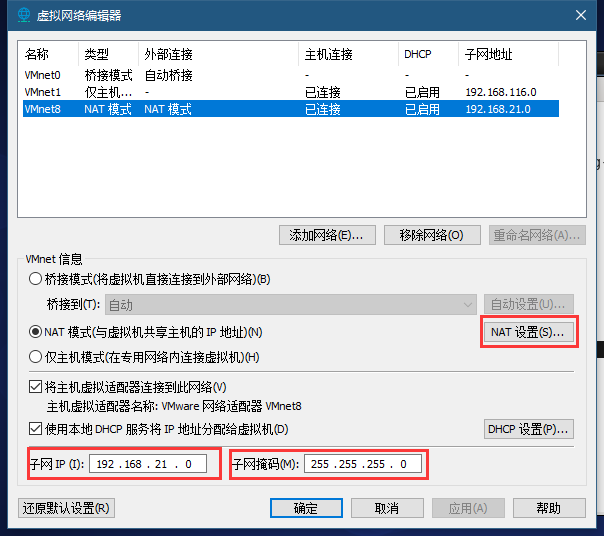Screen dimensions: 604x536
Task: Click the 还原默认设置 button
Action: pyautogui.click(x=66, y=508)
